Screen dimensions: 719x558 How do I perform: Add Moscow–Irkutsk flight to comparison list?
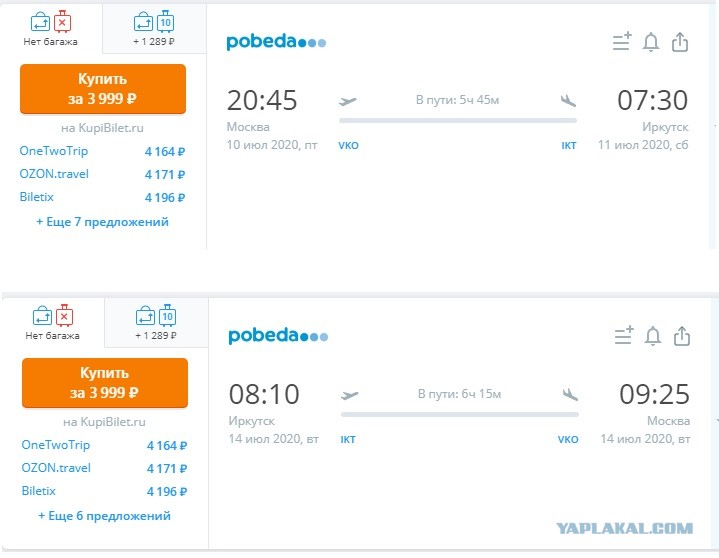click(622, 42)
